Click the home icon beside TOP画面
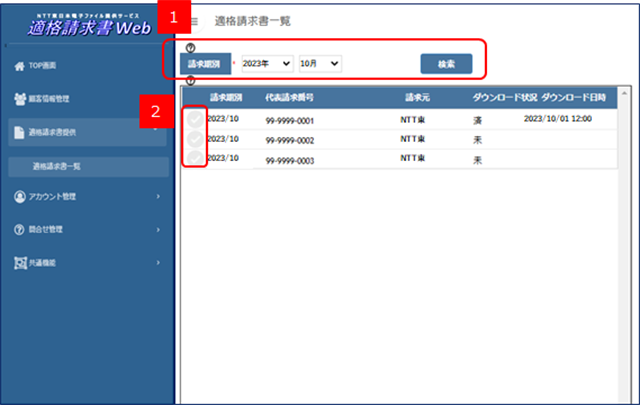Image resolution: width=640 pixels, height=405 pixels. pyautogui.click(x=19, y=65)
